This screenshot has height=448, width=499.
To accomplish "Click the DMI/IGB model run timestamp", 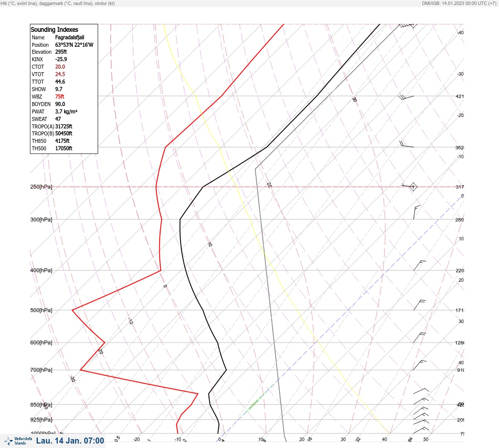I will click(x=459, y=3).
